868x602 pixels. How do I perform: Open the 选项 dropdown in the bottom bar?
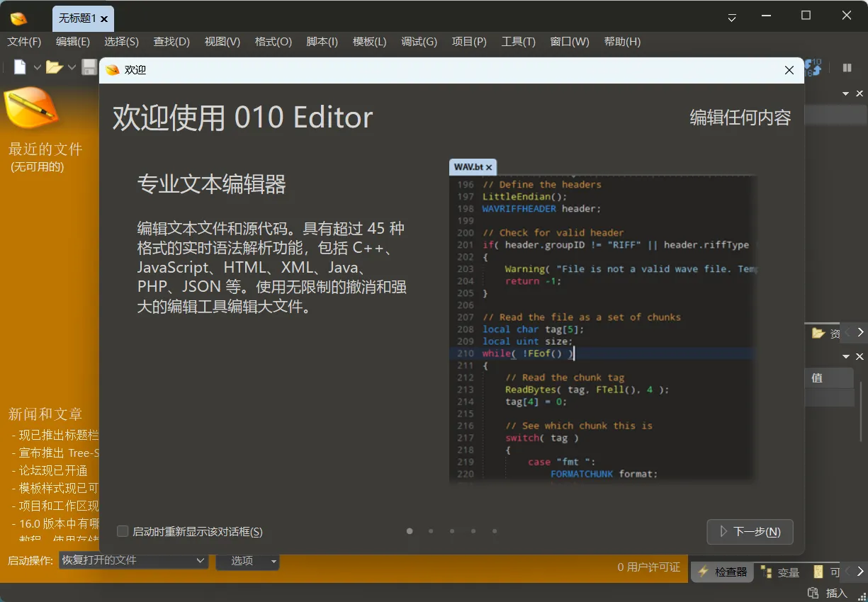click(247, 560)
